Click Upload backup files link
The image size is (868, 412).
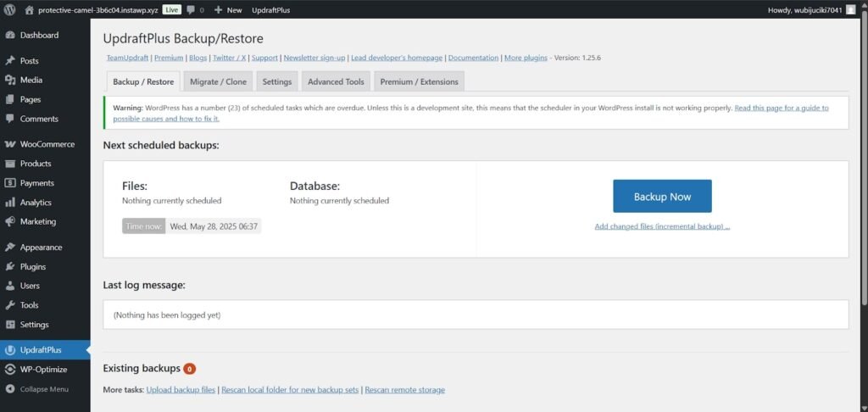tap(181, 390)
